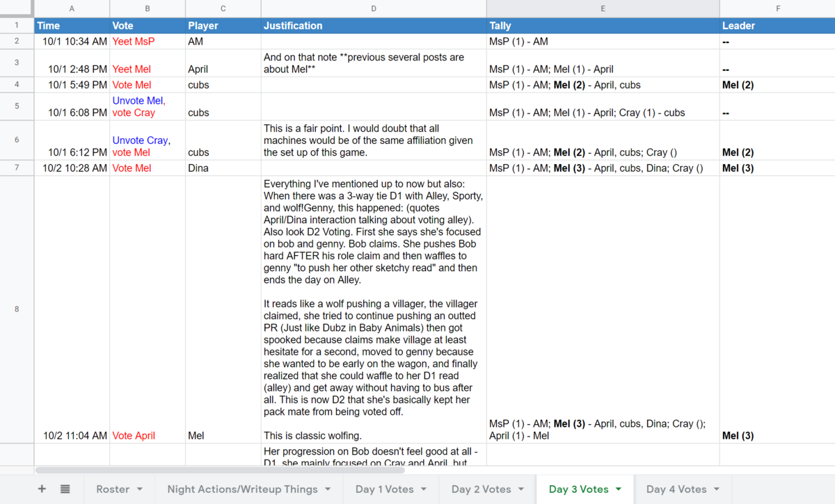The width and height of the screenshot is (835, 504).
Task: Select column D header
Action: click(374, 8)
